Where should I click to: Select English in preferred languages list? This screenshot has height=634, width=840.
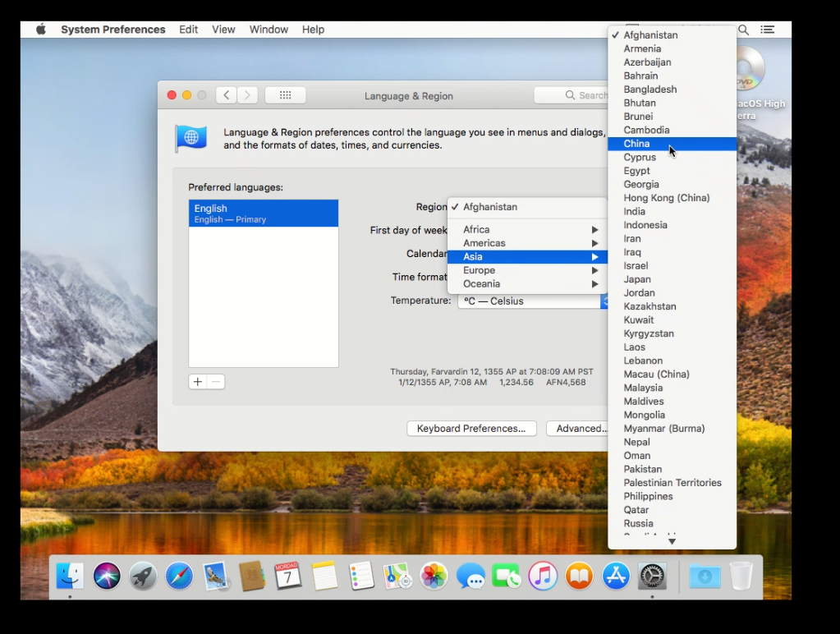(x=263, y=214)
